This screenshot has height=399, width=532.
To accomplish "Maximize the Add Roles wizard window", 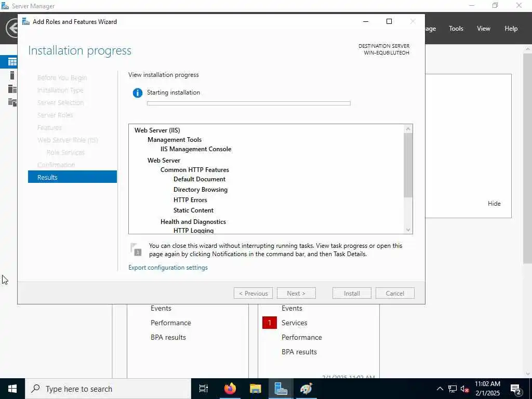I will 389,21.
